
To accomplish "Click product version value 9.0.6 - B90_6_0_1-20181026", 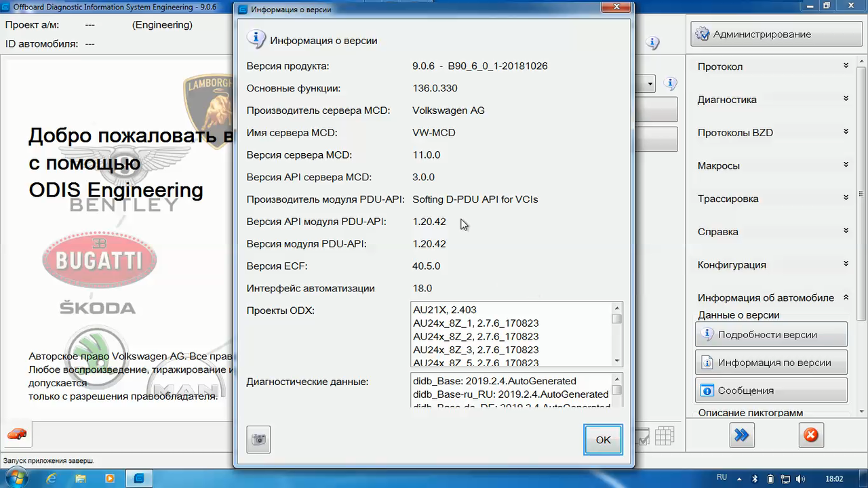I will point(480,66).
